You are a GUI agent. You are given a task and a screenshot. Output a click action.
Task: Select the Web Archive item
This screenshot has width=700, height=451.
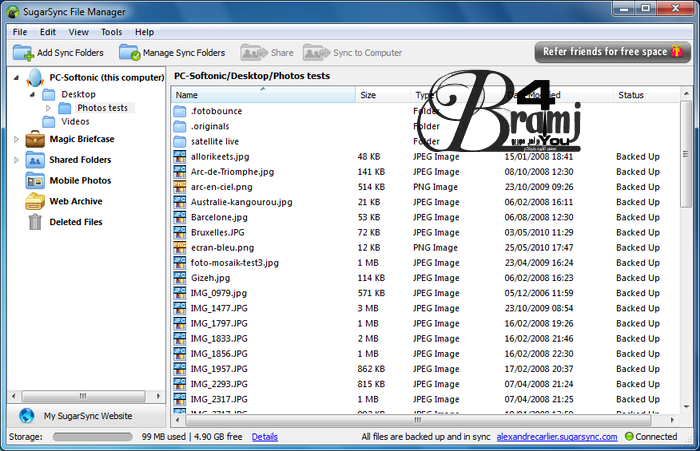75,202
